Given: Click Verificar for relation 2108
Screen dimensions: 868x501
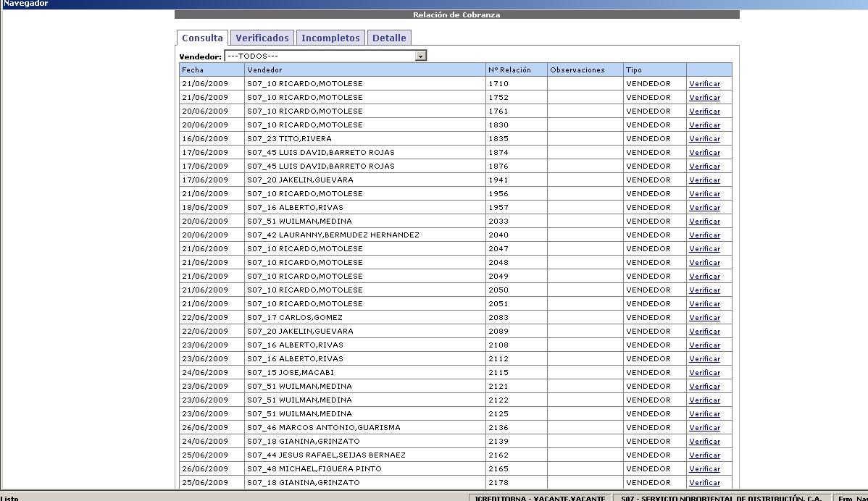Looking at the screenshot, I should (x=705, y=345).
